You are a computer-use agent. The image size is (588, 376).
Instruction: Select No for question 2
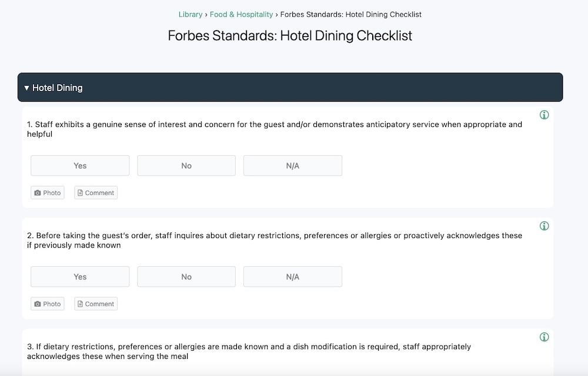point(186,277)
